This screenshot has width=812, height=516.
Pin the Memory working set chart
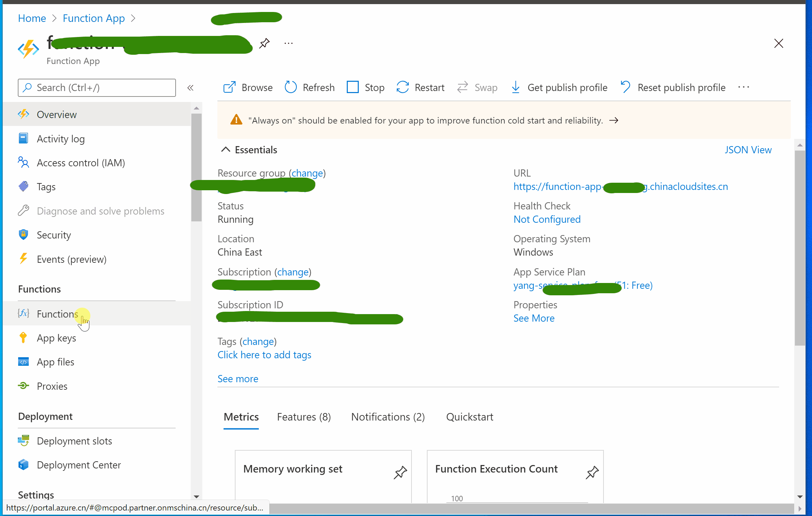[x=400, y=473]
